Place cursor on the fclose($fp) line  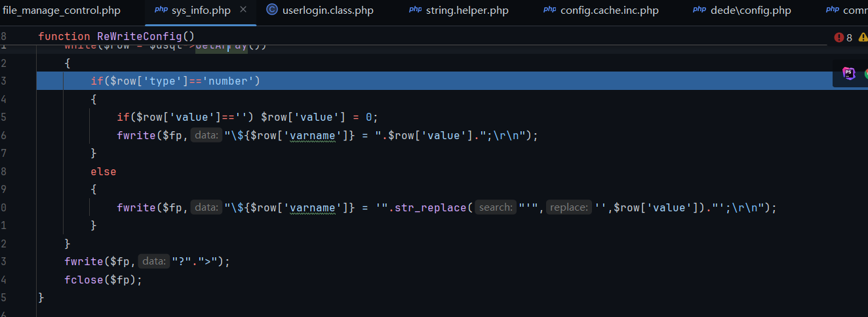[x=103, y=280]
